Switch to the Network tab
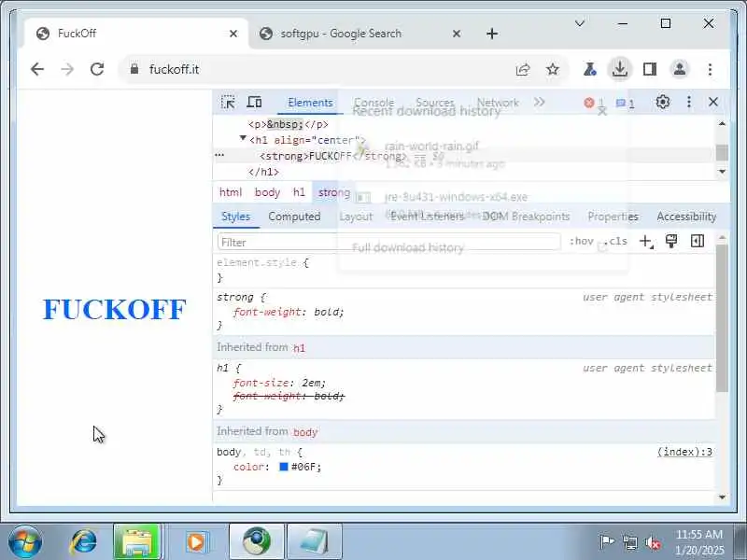The height and width of the screenshot is (560, 747). [498, 103]
